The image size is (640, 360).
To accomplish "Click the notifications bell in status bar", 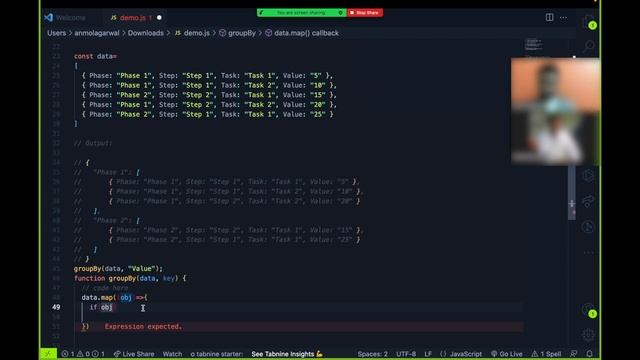I will [x=589, y=354].
